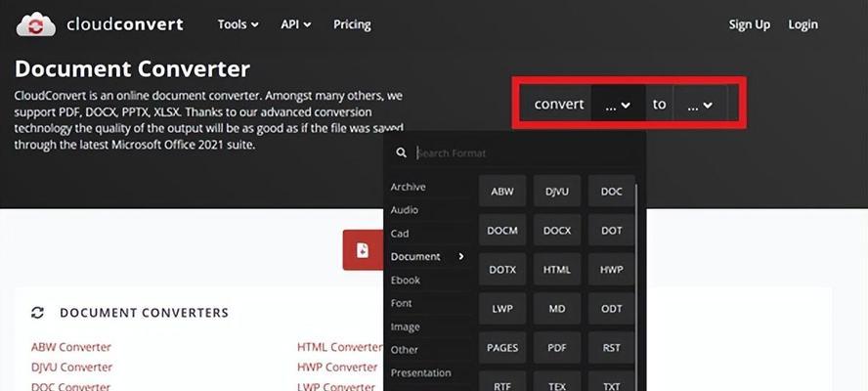Viewport: 868px width, 391px height.
Task: Open the HWP Converter link
Action: (337, 368)
